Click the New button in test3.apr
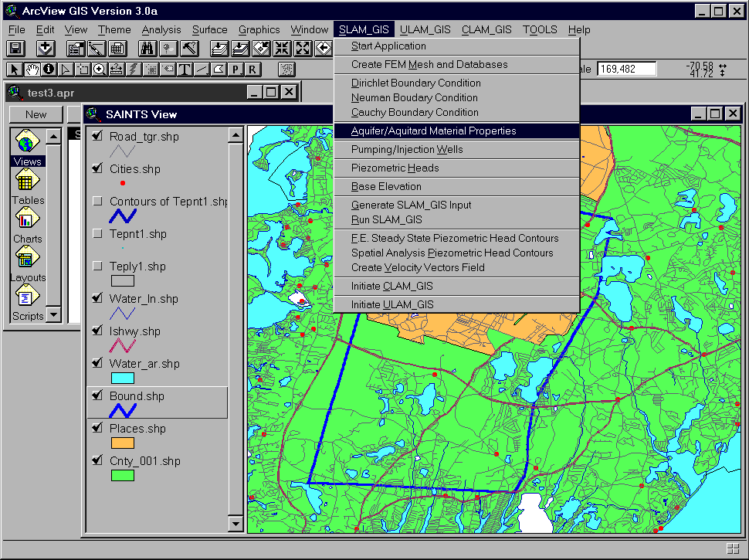749x560 pixels. (x=36, y=114)
